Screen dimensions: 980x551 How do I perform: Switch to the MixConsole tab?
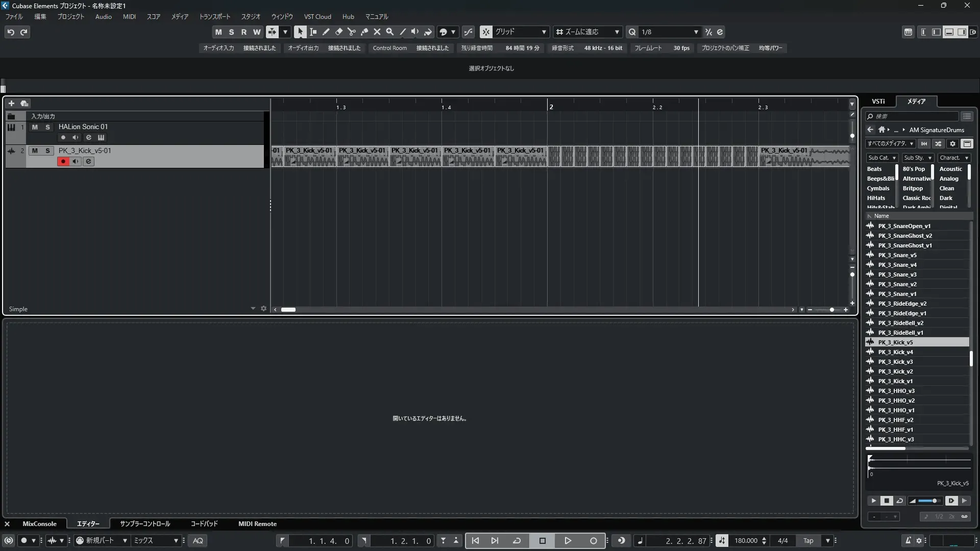39,523
